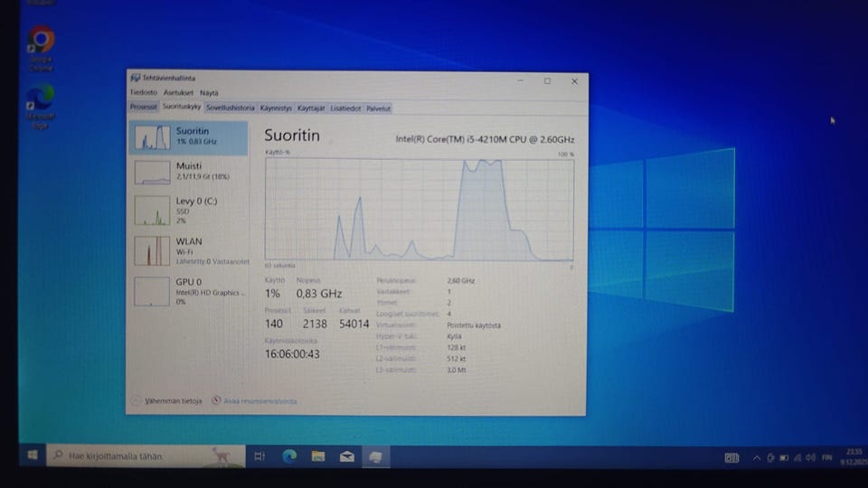Show hidden tray icons chevron
868x488 pixels.
click(756, 457)
